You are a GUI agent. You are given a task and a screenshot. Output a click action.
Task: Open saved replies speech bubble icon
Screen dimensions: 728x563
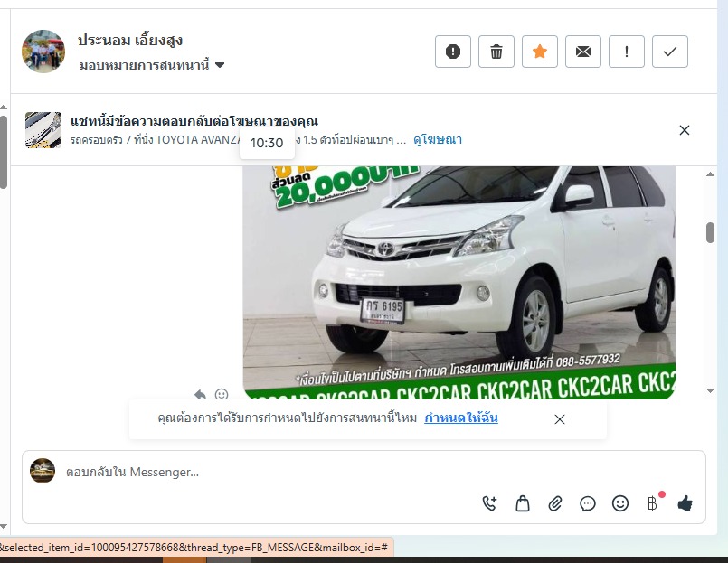588,503
